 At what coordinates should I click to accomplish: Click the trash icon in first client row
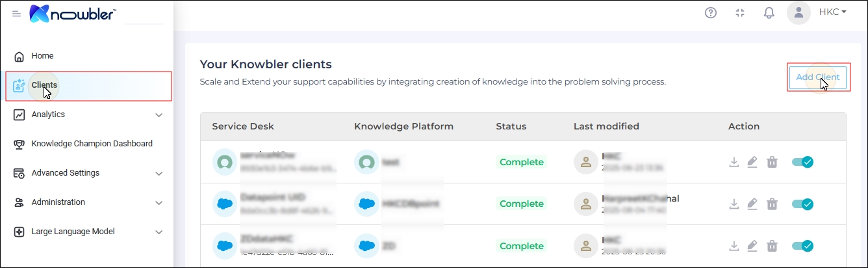tap(772, 162)
